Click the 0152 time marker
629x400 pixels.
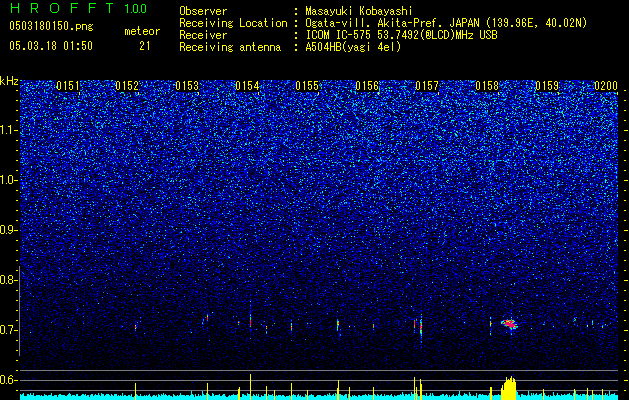[127, 86]
